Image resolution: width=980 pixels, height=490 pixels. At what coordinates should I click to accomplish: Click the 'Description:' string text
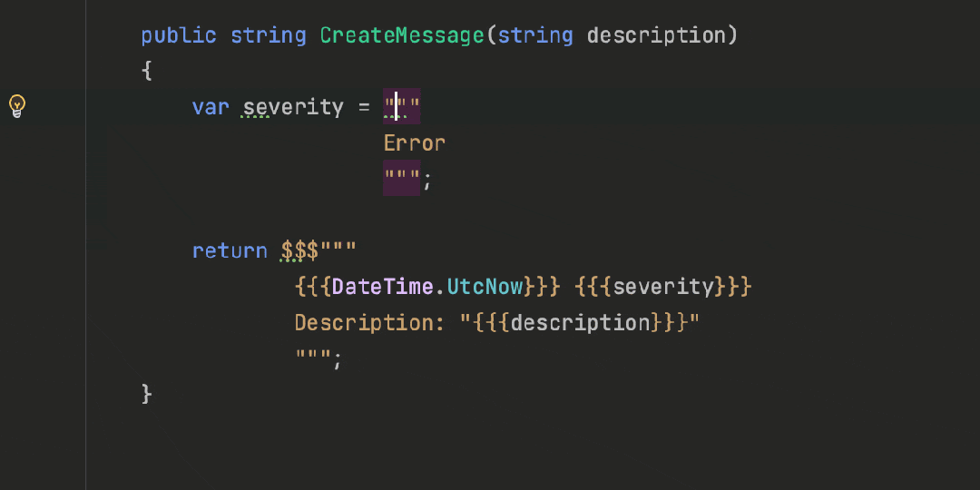[370, 322]
